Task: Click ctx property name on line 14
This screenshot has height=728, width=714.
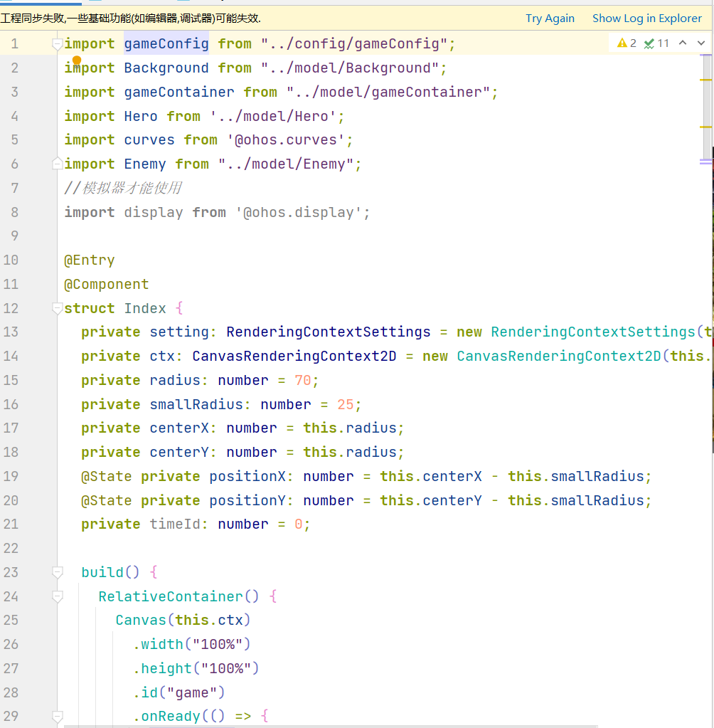Action: coord(162,356)
